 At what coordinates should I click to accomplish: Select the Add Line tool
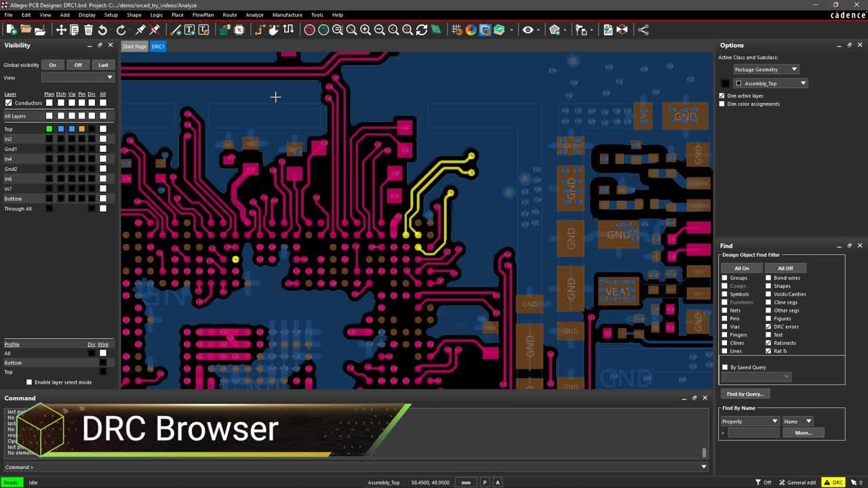click(176, 30)
